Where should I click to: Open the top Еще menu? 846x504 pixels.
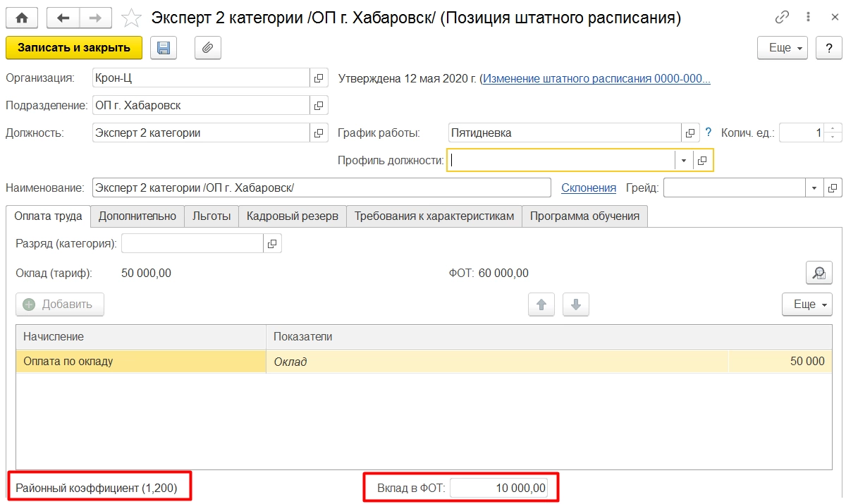[x=782, y=48]
